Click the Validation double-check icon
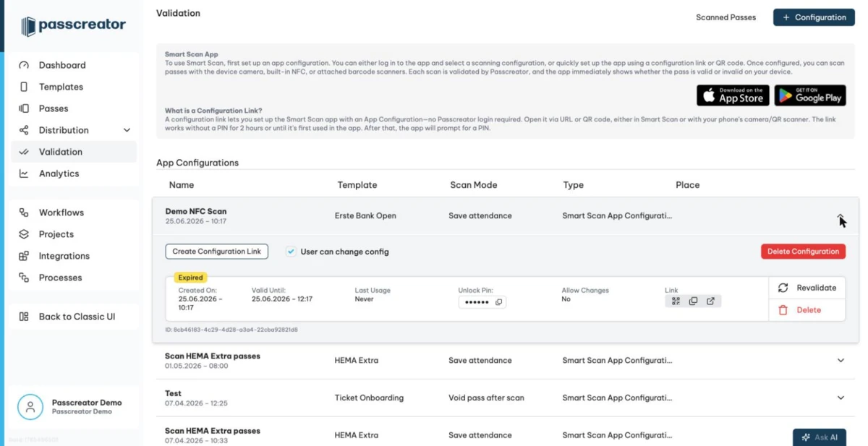Viewport: 868px width, 446px height. pos(24,152)
